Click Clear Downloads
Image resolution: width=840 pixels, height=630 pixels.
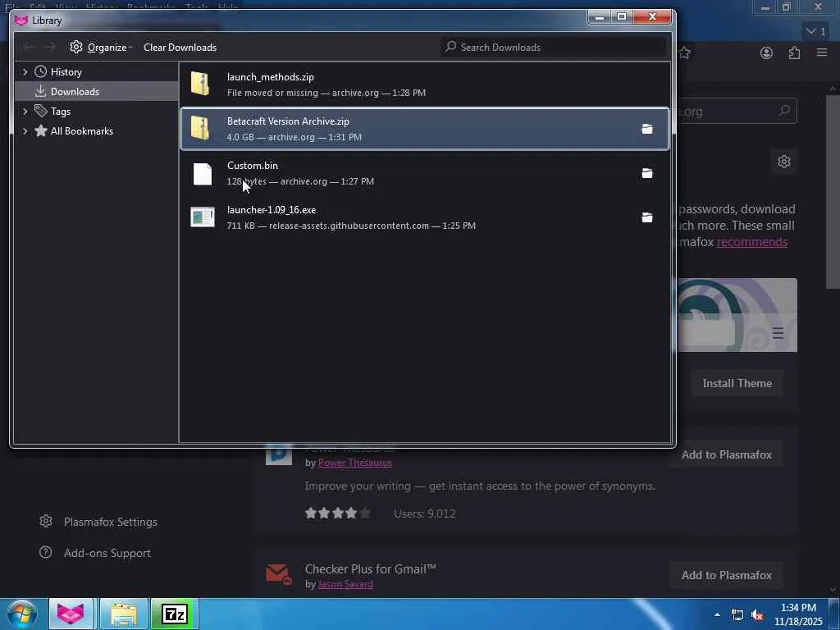[x=180, y=47]
